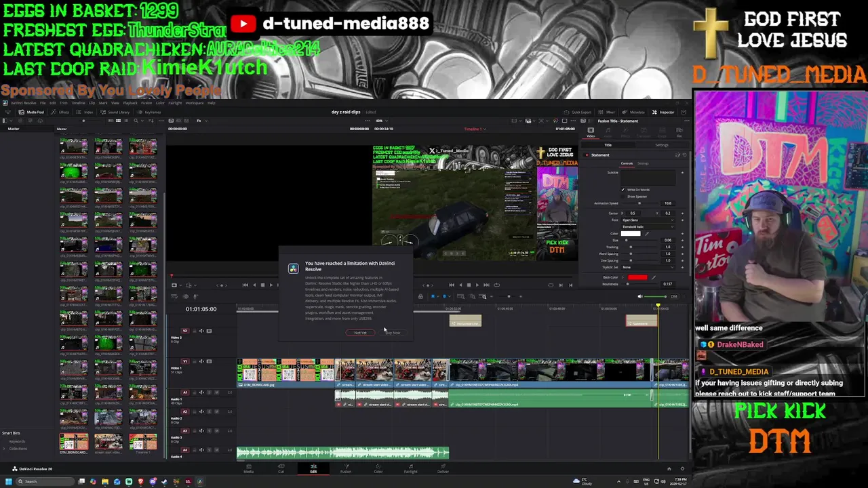Open the Timeline 1 dropdown
Screen dimensions: 868x488
[x=475, y=129]
